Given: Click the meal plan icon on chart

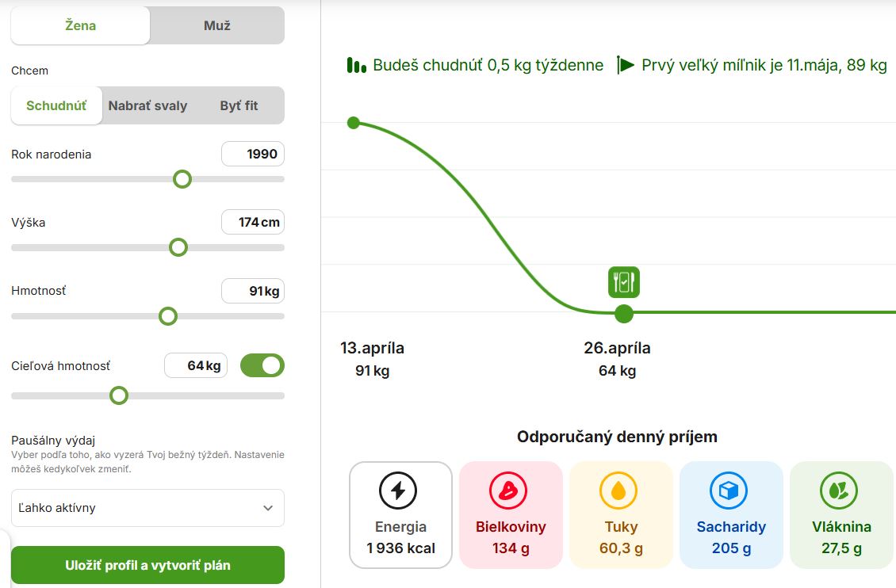Looking at the screenshot, I should pos(624,282).
